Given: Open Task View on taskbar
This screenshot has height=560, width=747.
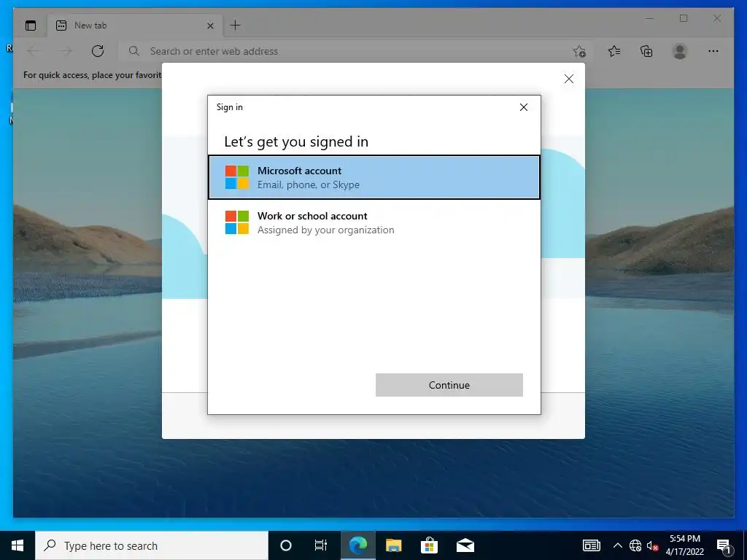Looking at the screenshot, I should [x=321, y=545].
